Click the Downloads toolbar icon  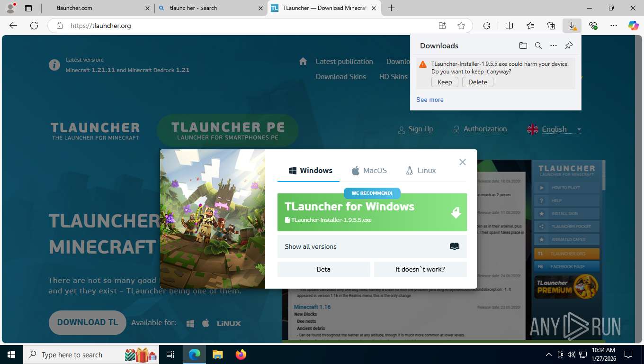572,26
